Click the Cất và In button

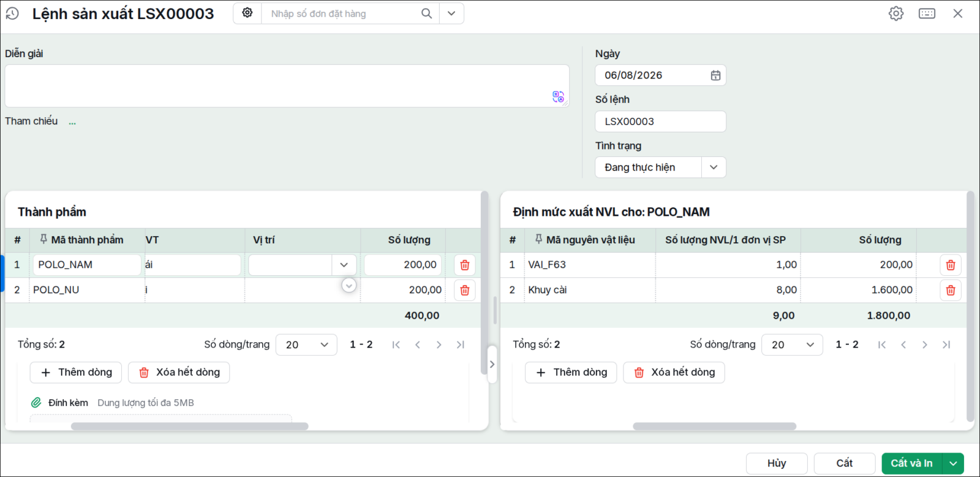pyautogui.click(x=912, y=464)
